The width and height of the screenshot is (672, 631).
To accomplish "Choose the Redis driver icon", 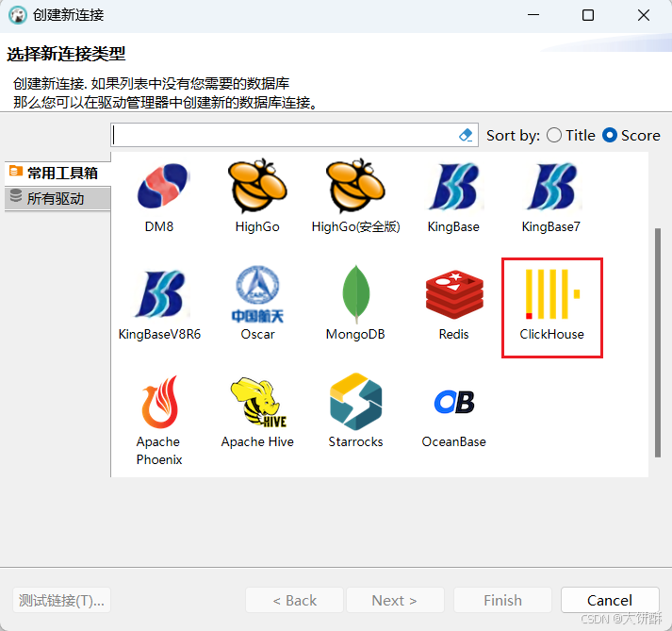I will click(x=454, y=294).
